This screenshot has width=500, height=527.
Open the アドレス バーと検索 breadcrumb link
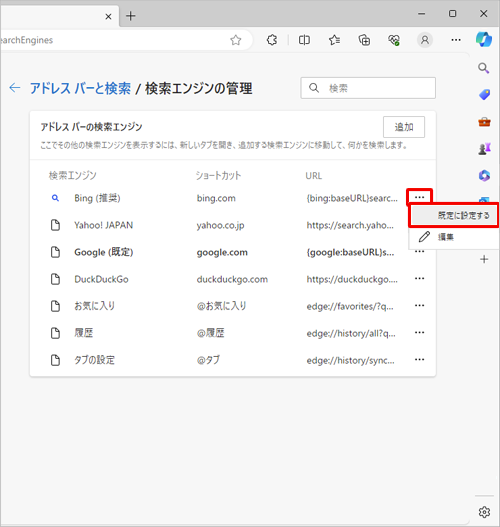click(80, 88)
